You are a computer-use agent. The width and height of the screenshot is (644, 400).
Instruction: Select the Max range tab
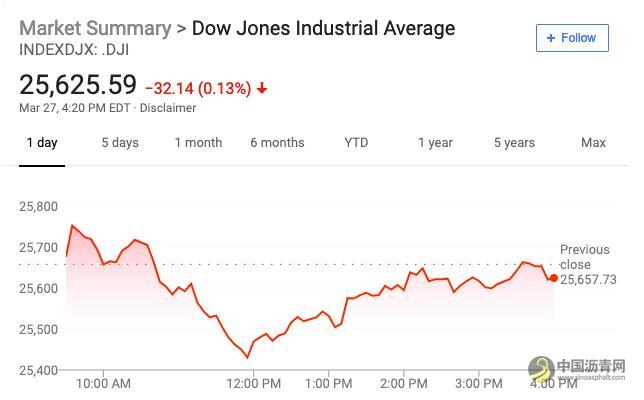coord(593,143)
